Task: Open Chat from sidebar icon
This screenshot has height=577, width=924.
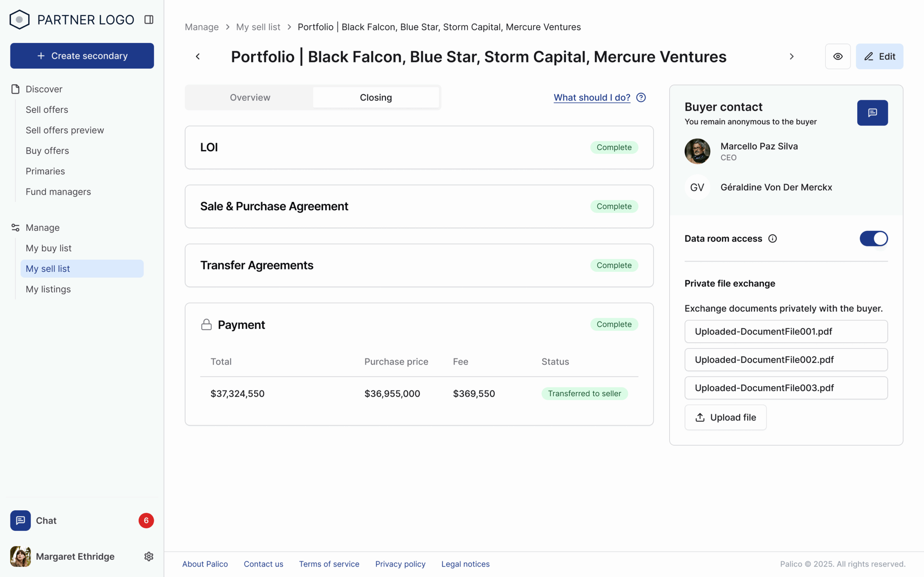Action: (x=20, y=520)
